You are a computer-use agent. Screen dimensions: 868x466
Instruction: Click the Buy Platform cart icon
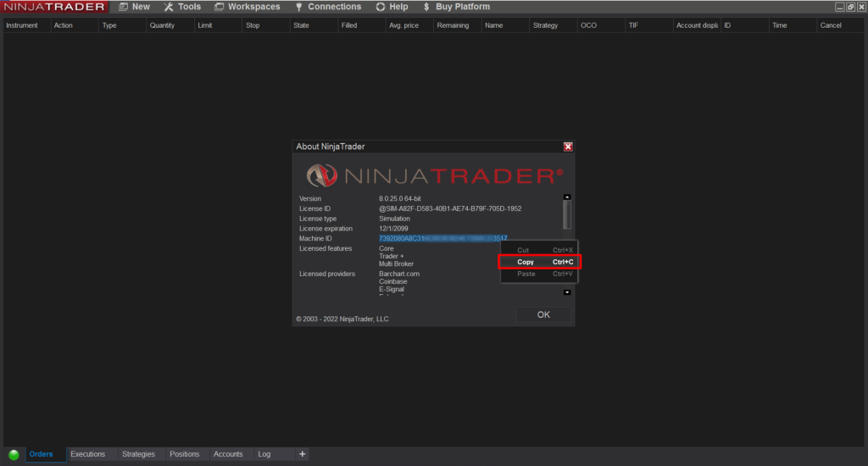pos(426,7)
